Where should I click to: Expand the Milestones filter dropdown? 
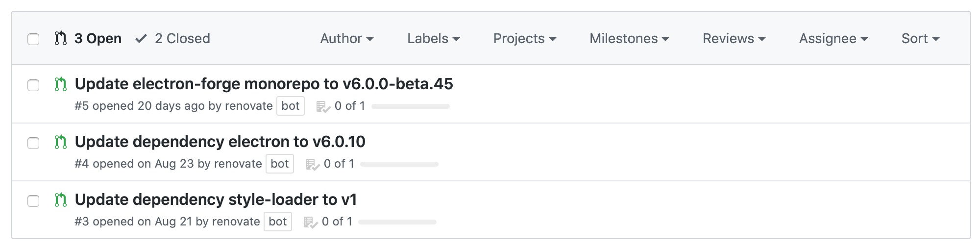pyautogui.click(x=629, y=38)
